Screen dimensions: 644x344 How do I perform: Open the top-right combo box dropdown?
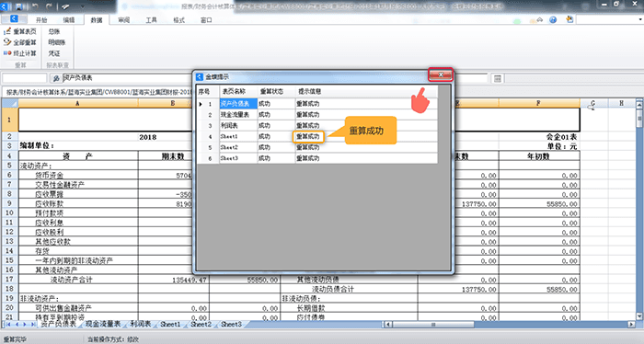[640, 19]
